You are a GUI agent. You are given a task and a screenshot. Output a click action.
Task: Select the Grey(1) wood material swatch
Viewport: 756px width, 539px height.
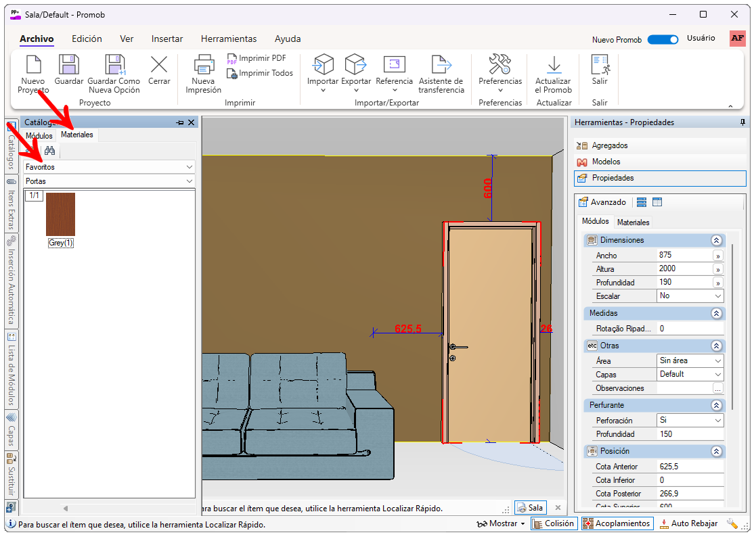pyautogui.click(x=60, y=214)
